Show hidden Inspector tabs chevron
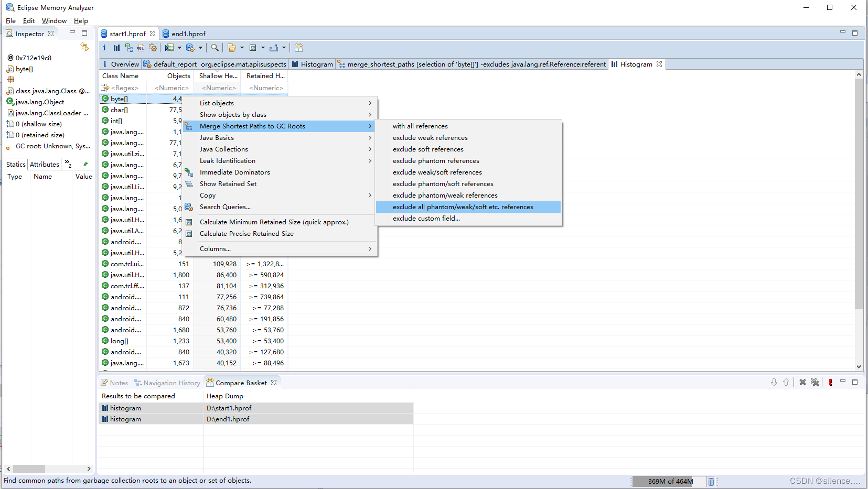The height and width of the screenshot is (489, 868). [x=68, y=164]
